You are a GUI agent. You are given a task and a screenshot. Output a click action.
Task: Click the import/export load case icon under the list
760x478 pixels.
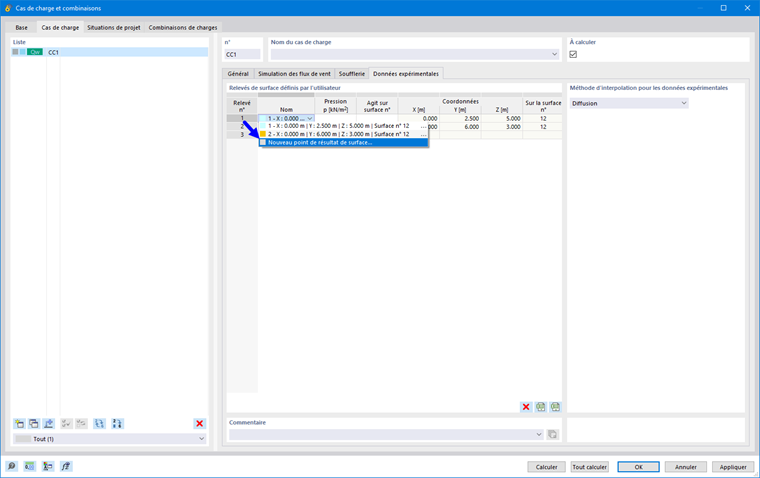tap(48, 424)
